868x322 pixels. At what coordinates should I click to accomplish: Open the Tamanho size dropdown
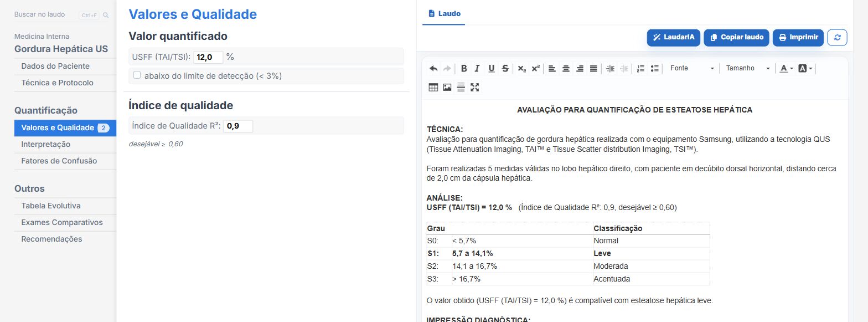(748, 69)
